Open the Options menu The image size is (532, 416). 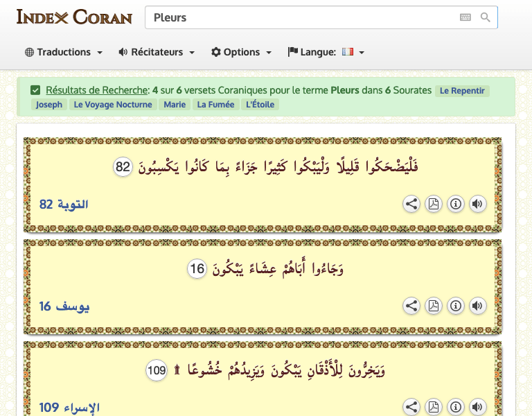point(242,52)
